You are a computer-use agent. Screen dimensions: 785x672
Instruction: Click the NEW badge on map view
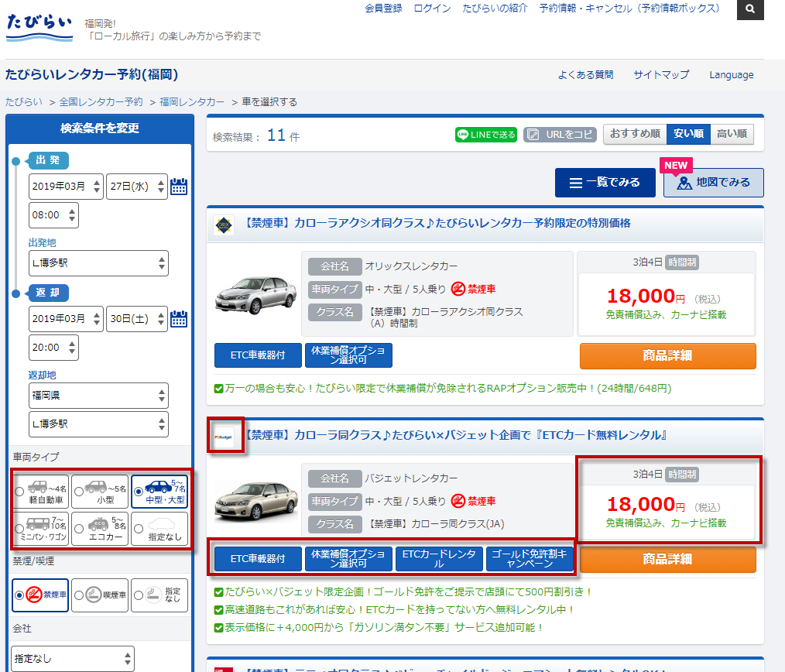point(676,165)
